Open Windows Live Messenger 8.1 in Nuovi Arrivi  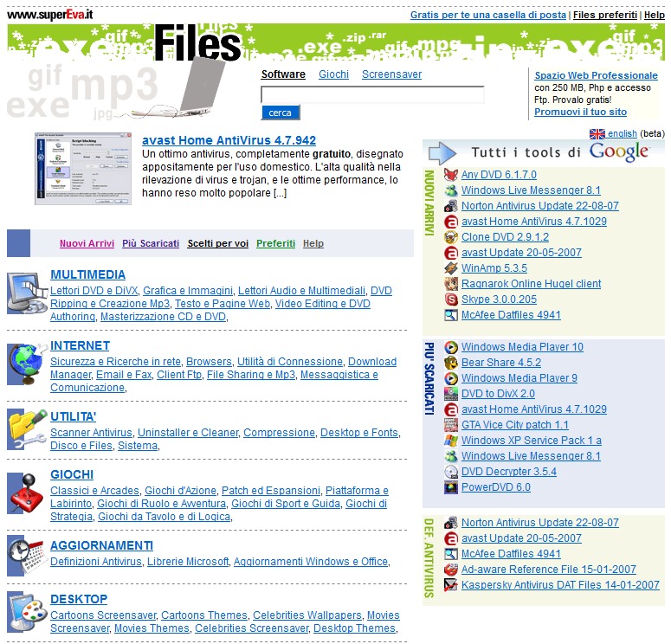(531, 190)
